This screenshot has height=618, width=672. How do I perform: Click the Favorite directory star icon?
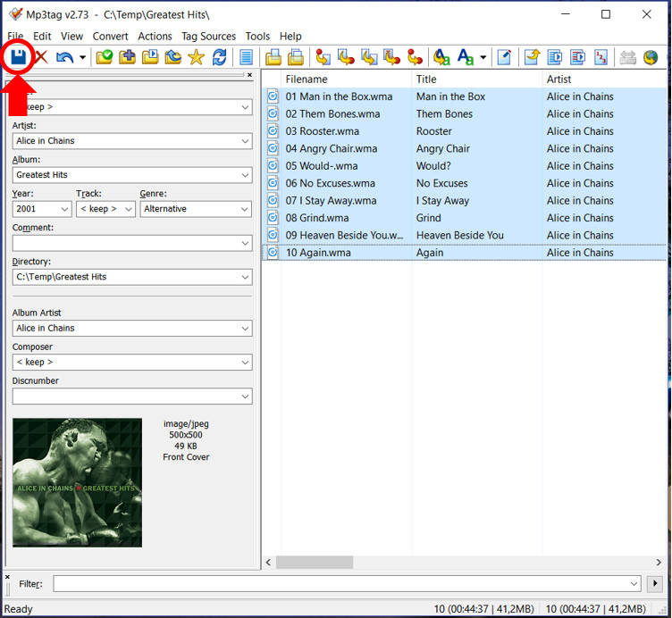pos(196,57)
